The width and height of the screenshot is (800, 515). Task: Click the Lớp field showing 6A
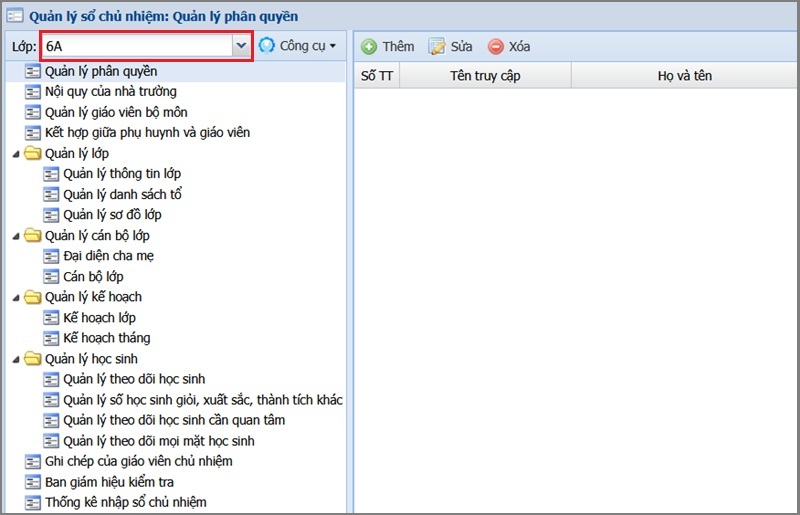click(x=137, y=46)
